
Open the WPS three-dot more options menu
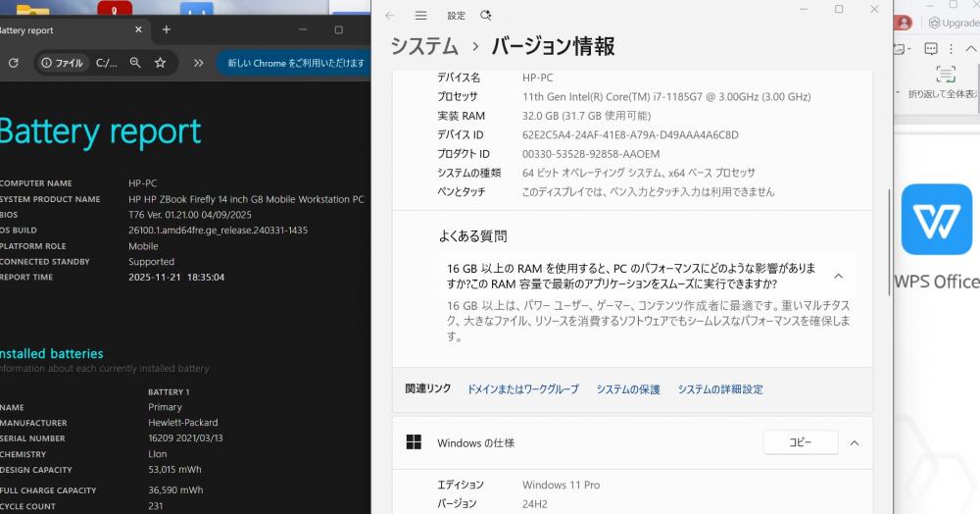(x=951, y=49)
